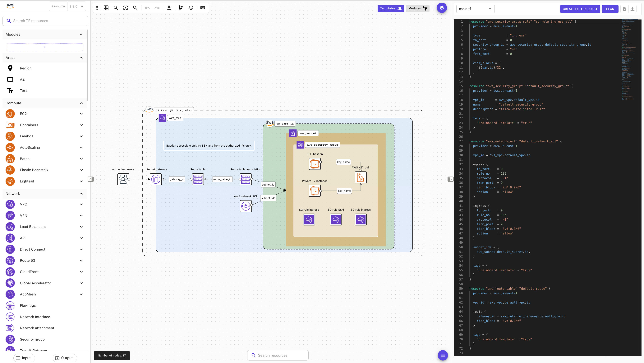Select the Flow logs resource
The width and height of the screenshot is (644, 363).
[x=45, y=305]
